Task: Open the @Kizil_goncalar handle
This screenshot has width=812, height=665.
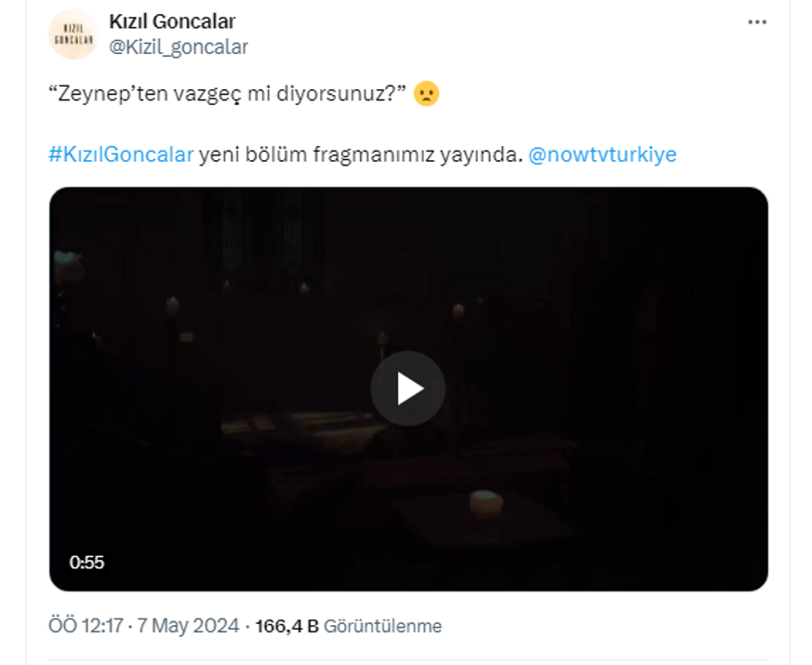Action: pos(179,47)
